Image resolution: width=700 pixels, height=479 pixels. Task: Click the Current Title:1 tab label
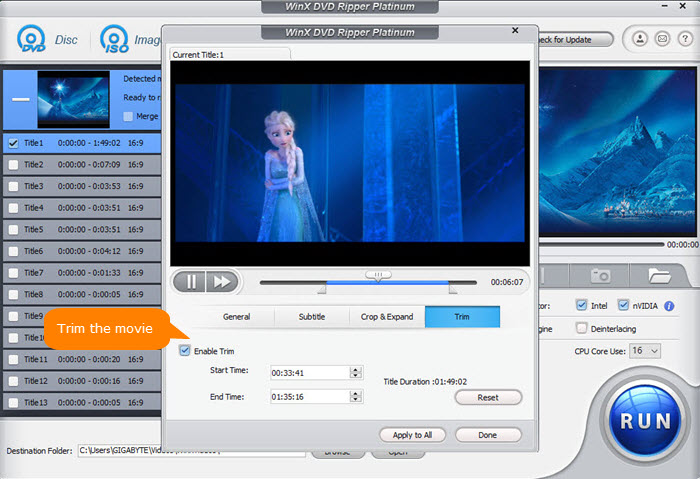coord(198,55)
